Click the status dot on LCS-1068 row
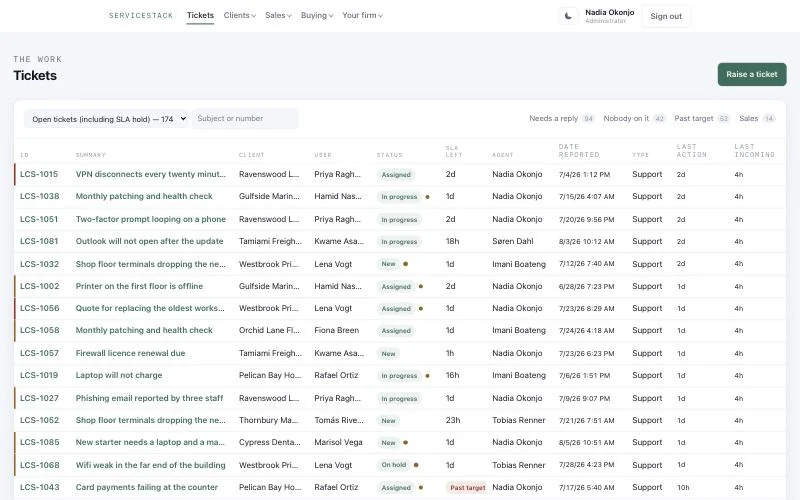This screenshot has height=500, width=800. (416, 465)
